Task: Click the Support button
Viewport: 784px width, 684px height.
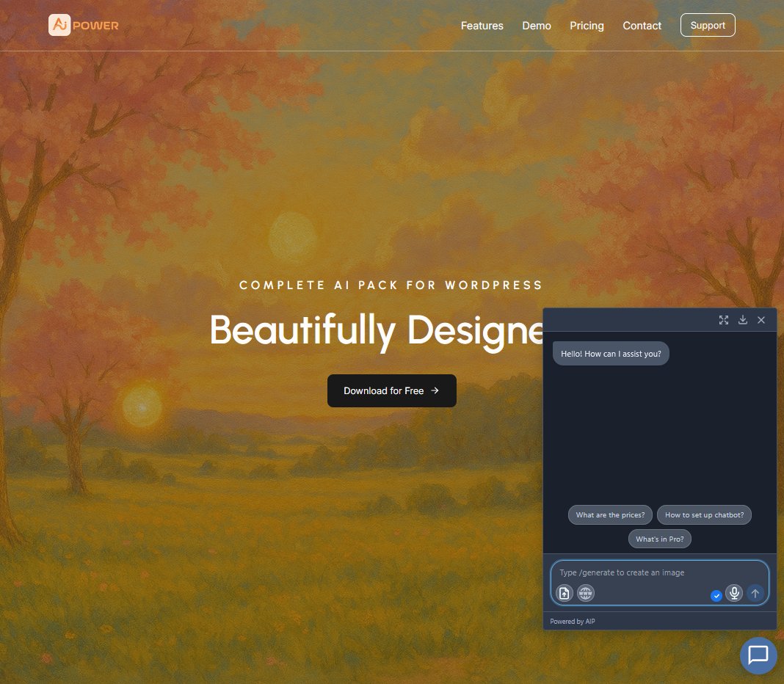Action: click(x=708, y=25)
